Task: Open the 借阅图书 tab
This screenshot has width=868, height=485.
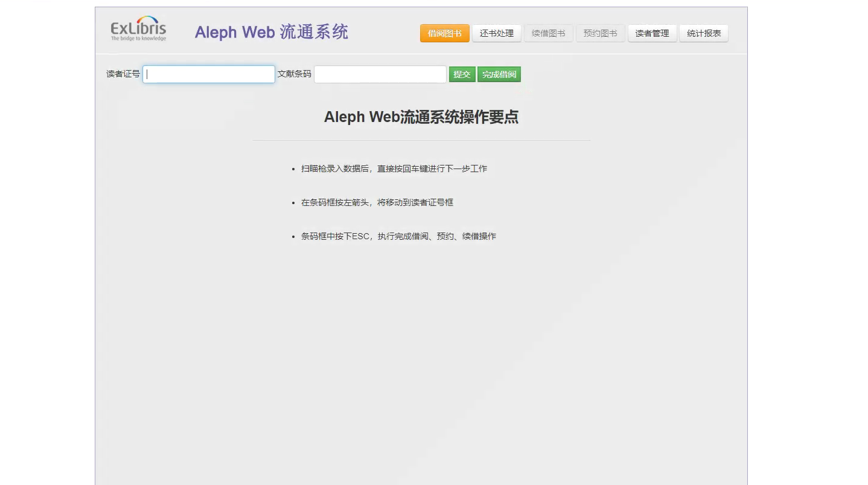Action: coord(444,33)
